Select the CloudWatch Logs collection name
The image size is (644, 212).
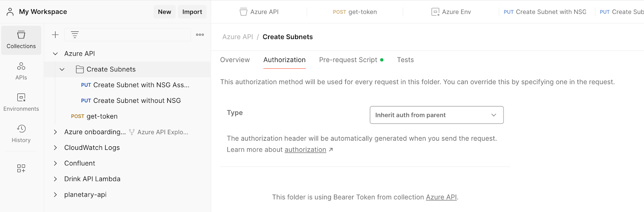pyautogui.click(x=92, y=148)
